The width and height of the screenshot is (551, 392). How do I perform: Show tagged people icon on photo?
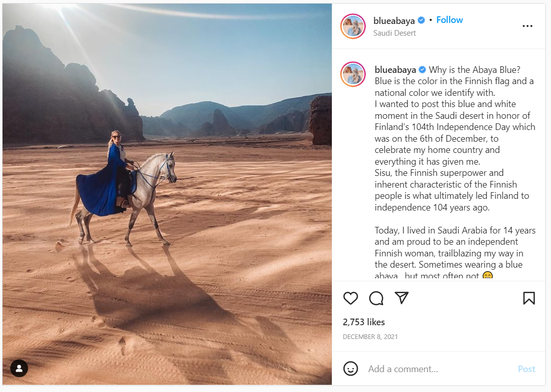19,368
